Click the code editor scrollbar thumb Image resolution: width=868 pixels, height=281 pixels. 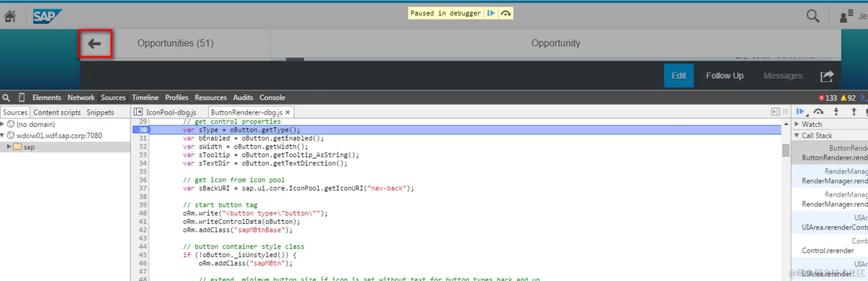click(x=786, y=150)
